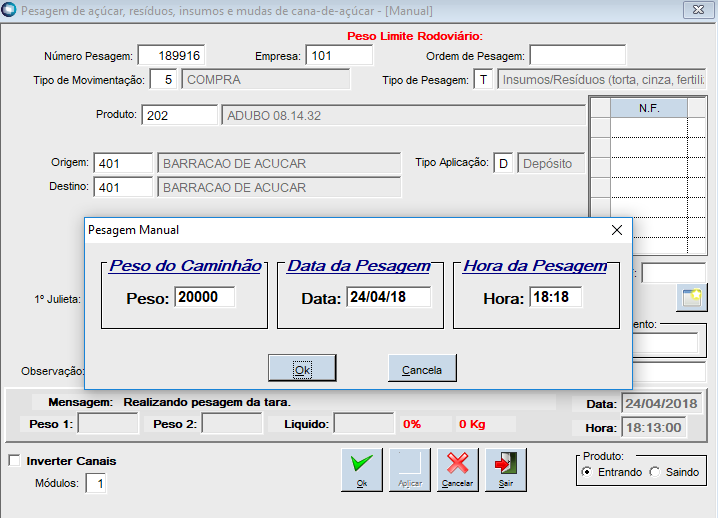
Task: Click the Tipo de Movimentação code field 5
Action: click(x=163, y=80)
